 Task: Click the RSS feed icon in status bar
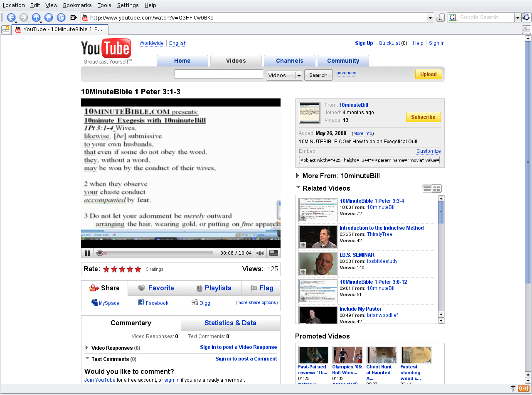tap(525, 389)
